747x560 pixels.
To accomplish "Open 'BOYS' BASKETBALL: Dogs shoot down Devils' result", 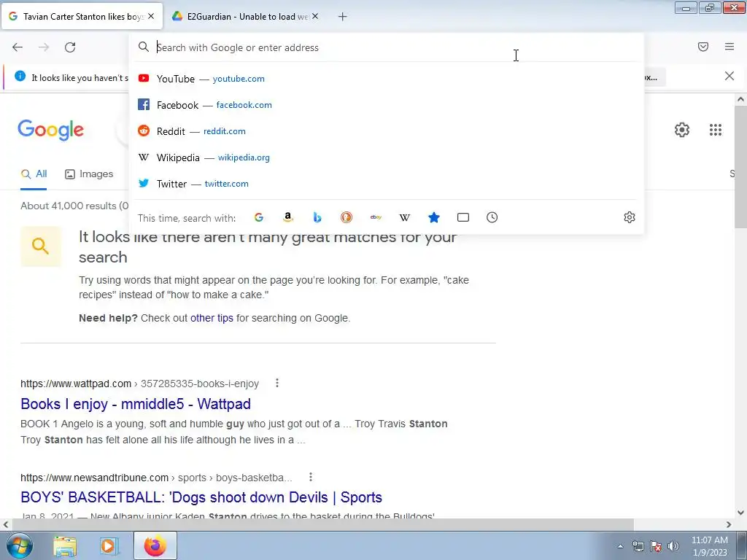I will (x=201, y=497).
